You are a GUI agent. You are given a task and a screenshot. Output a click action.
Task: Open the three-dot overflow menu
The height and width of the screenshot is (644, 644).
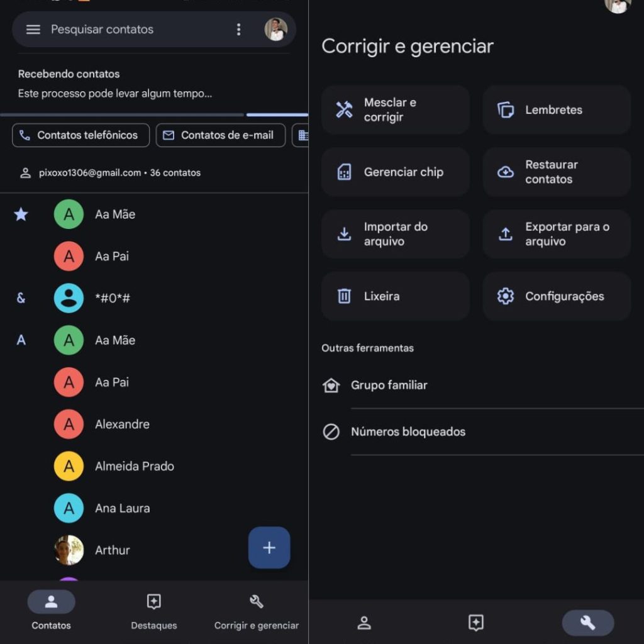point(238,29)
